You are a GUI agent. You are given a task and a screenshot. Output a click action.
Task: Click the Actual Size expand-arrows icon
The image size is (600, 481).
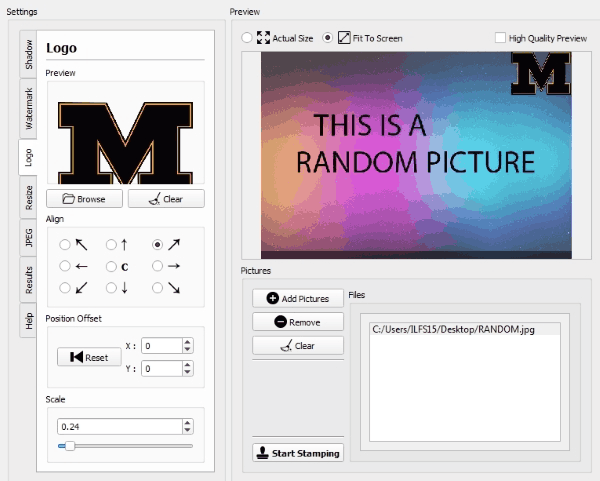pos(263,38)
